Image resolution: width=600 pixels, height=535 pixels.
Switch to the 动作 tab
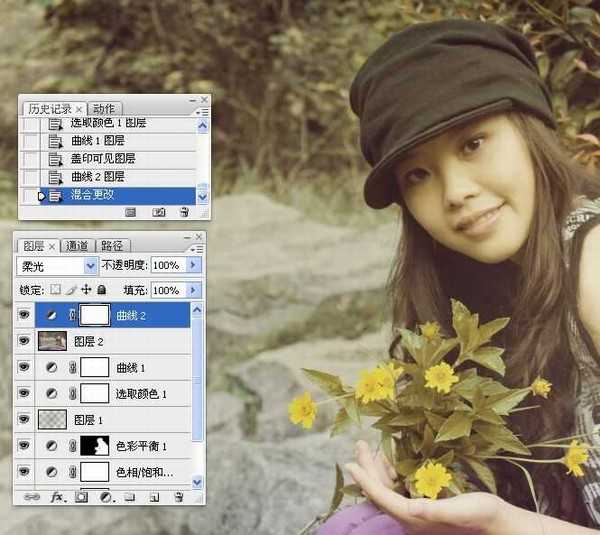point(103,109)
